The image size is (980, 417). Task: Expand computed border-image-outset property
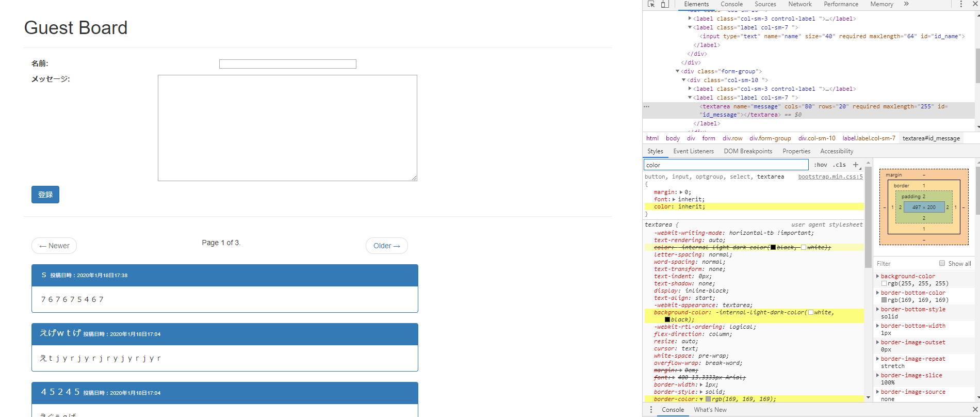coord(878,342)
